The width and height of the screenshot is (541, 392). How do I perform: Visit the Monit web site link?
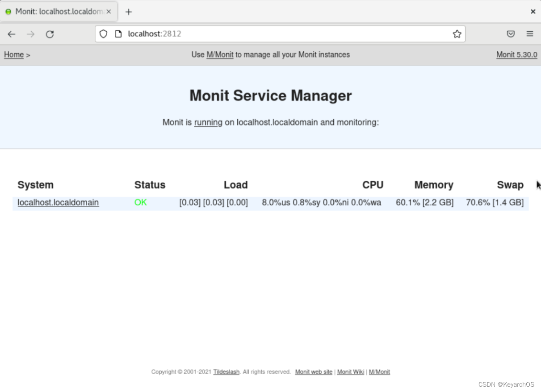314,372
